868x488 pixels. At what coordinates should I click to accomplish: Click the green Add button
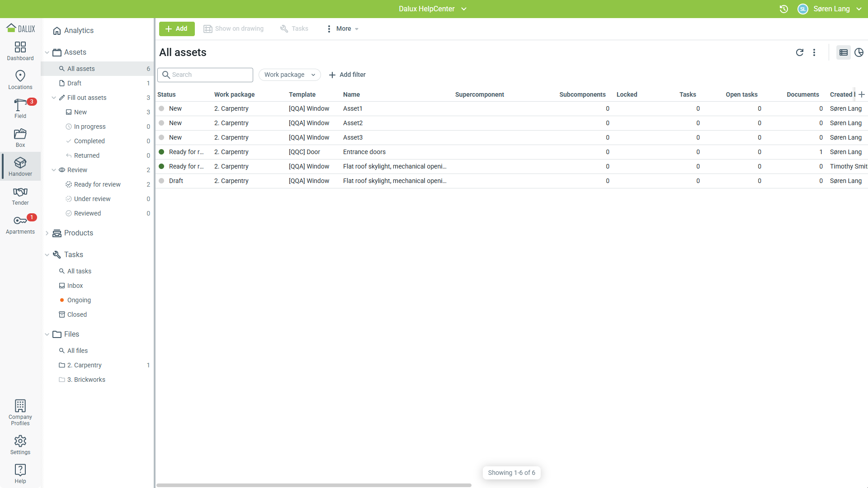(x=176, y=28)
